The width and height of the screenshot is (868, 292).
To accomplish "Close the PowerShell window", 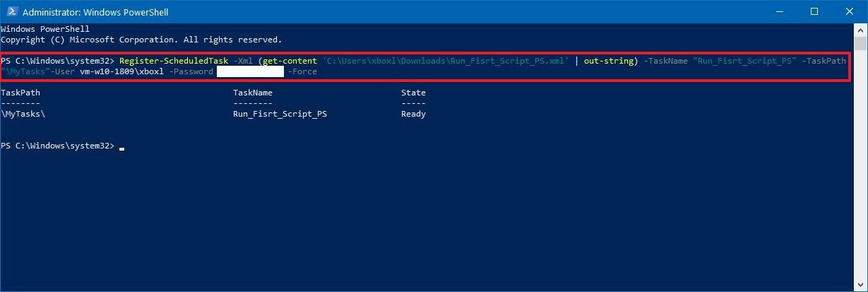I will click(x=848, y=12).
